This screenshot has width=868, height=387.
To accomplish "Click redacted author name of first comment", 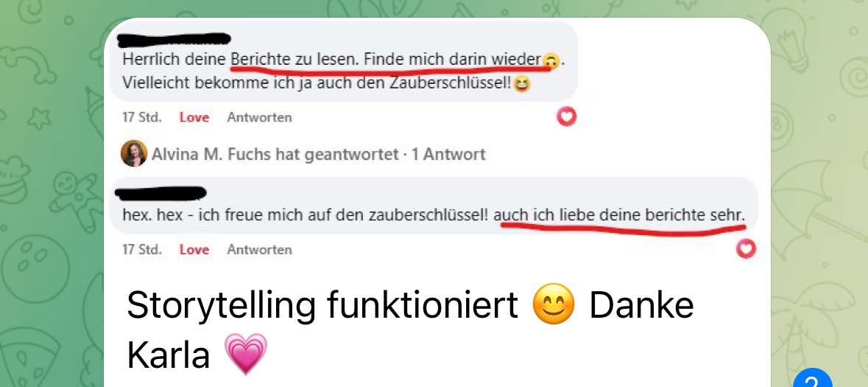I will tap(174, 39).
